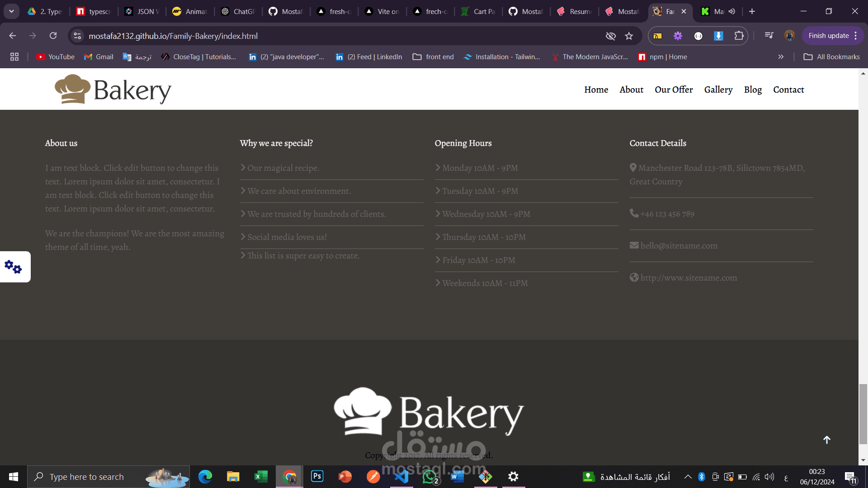This screenshot has width=868, height=488.
Task: Click the page vertical scrollbar thumb
Action: [863, 413]
